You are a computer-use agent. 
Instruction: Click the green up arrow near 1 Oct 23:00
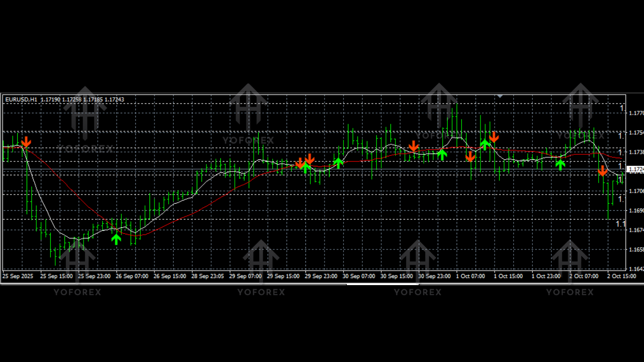point(560,164)
